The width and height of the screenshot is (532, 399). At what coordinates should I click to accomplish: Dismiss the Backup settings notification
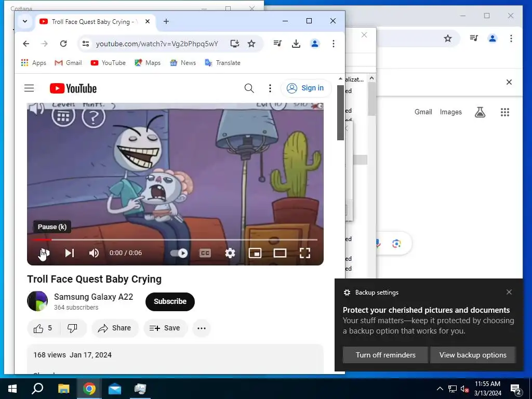509,292
